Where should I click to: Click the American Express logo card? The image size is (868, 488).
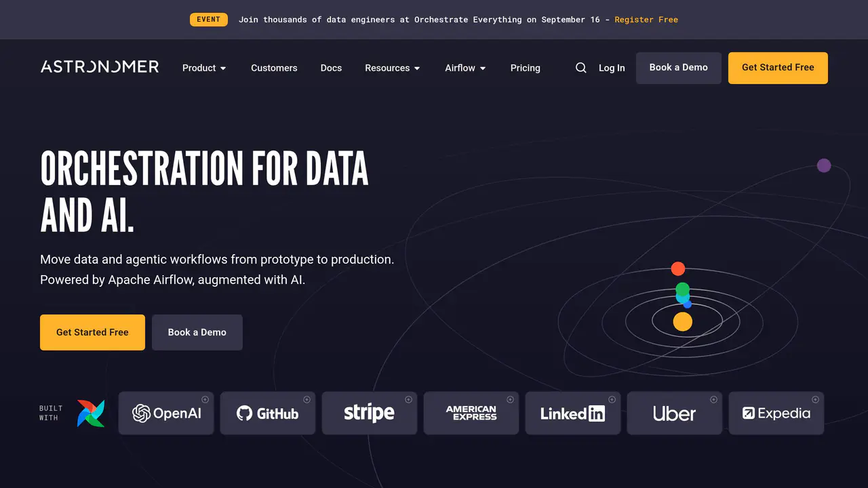coord(471,413)
